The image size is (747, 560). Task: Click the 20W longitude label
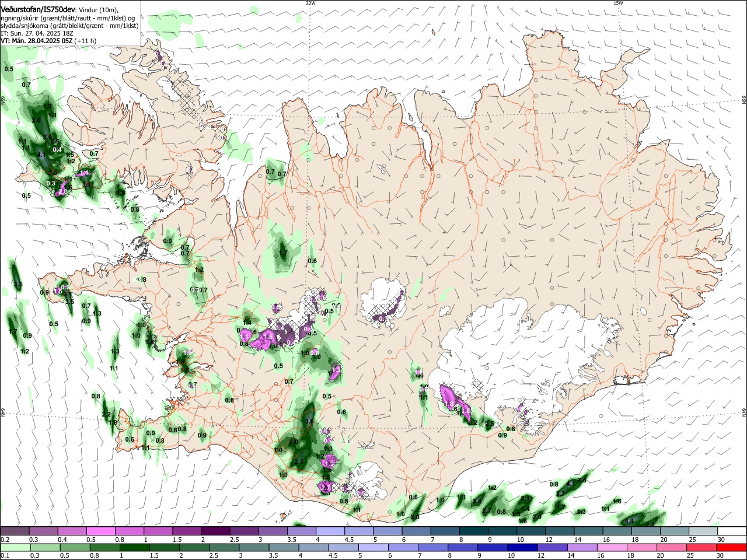click(310, 3)
